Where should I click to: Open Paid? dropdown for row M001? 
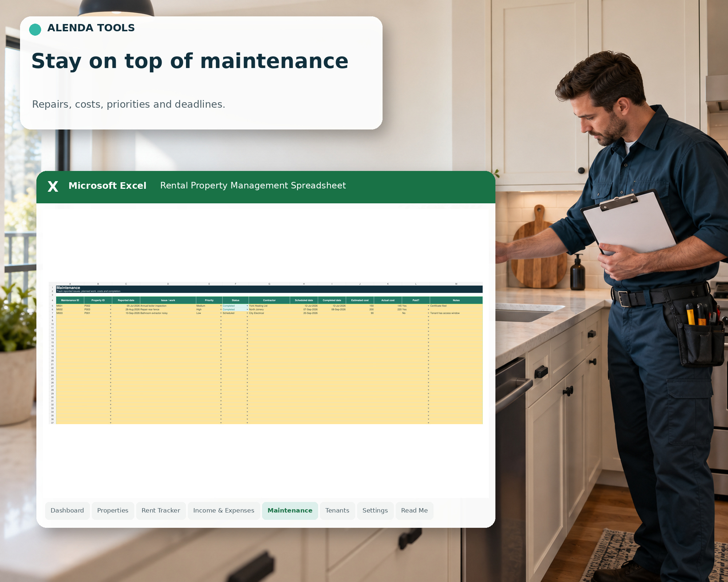click(428, 306)
